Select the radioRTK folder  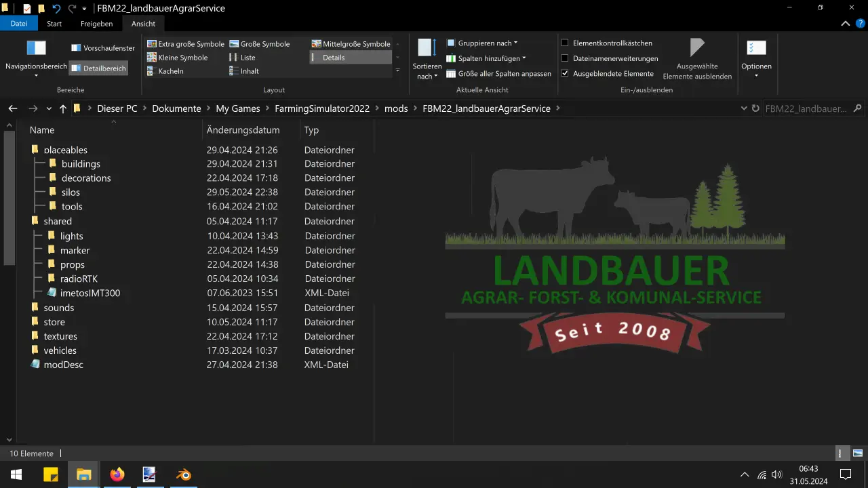(79, 279)
